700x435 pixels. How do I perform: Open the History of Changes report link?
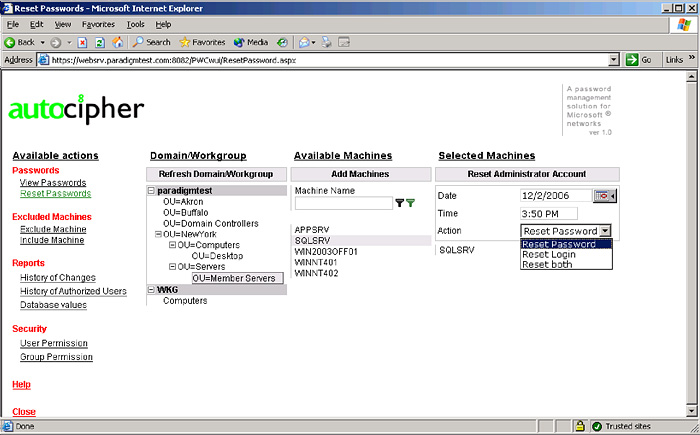click(58, 278)
